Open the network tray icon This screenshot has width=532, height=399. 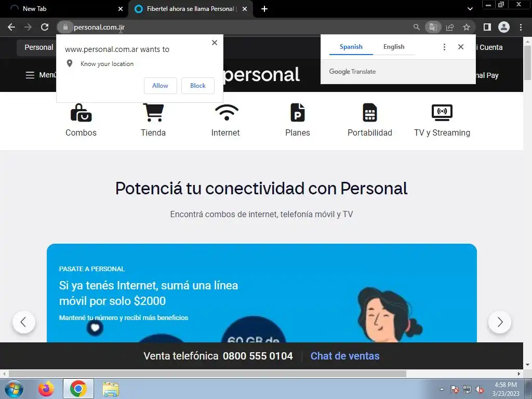click(467, 389)
